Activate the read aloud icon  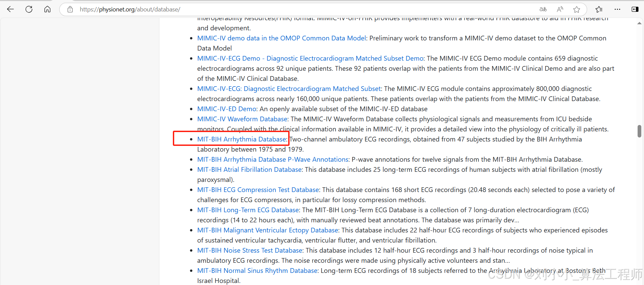[560, 9]
